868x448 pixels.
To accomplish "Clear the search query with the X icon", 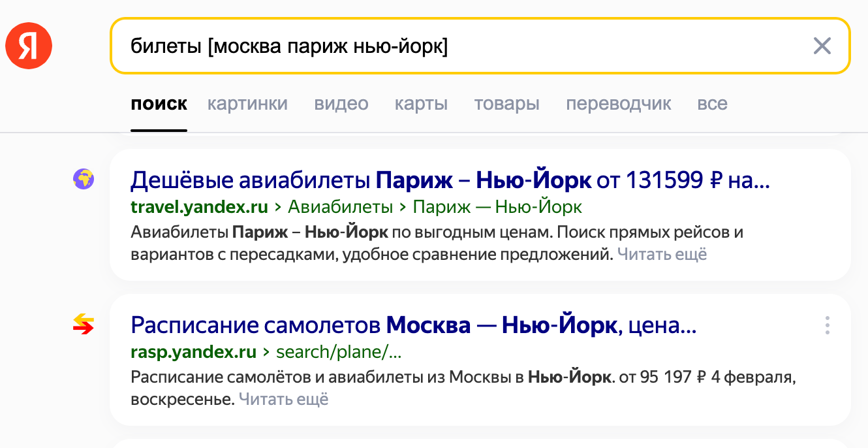I will pyautogui.click(x=822, y=46).
